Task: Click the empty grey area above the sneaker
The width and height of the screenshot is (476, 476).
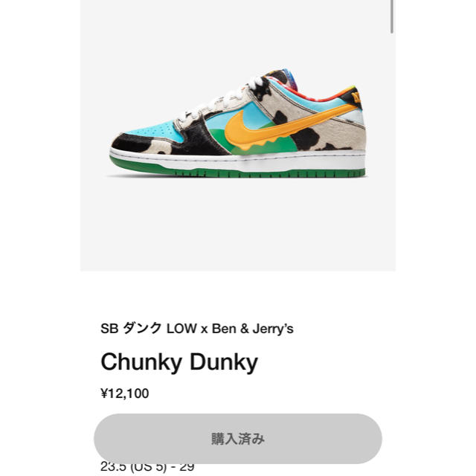Action: [x=238, y=33]
